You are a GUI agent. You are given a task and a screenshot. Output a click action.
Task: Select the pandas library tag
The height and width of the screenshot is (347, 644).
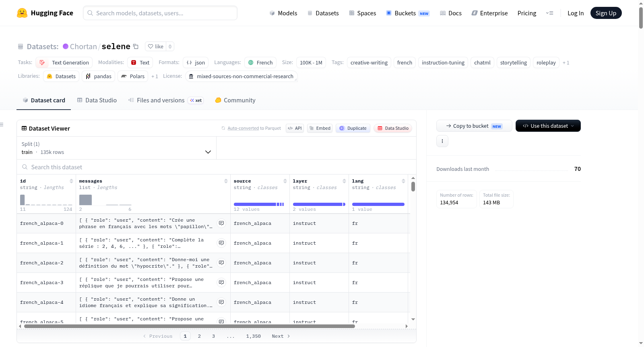[99, 76]
